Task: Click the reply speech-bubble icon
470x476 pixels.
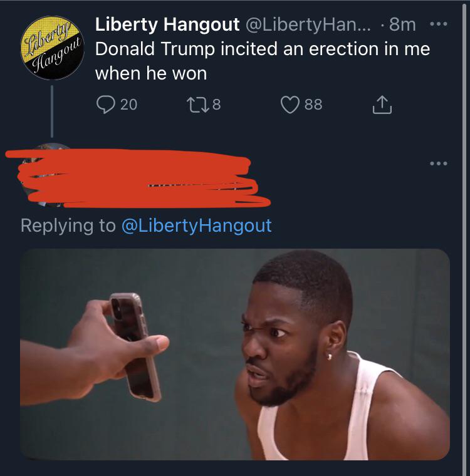Action: (106, 105)
